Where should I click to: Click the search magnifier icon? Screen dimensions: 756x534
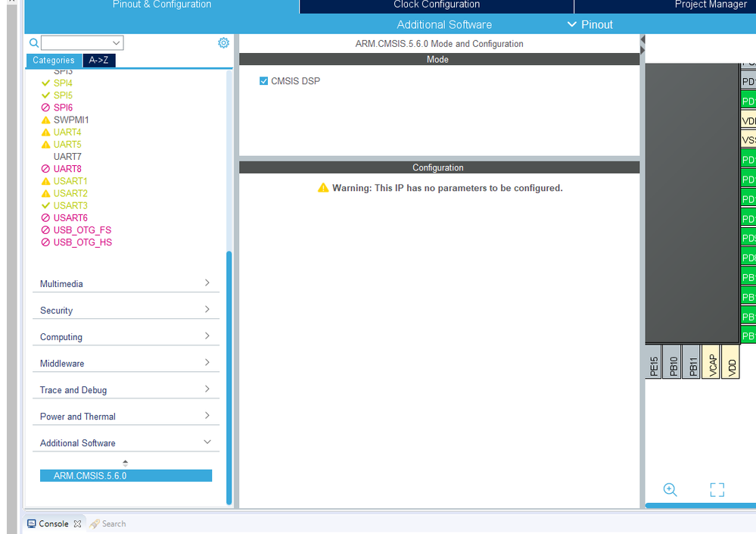(x=34, y=43)
